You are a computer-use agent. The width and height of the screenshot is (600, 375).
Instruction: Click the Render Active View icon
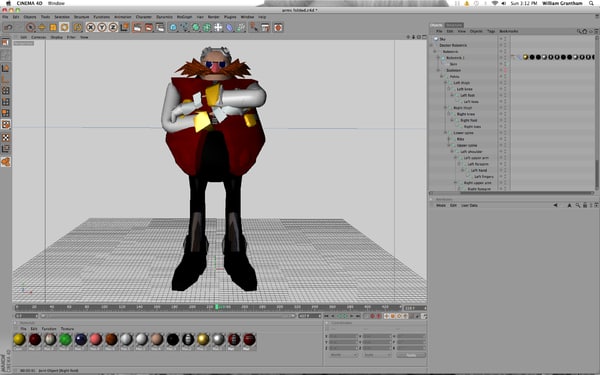137,27
